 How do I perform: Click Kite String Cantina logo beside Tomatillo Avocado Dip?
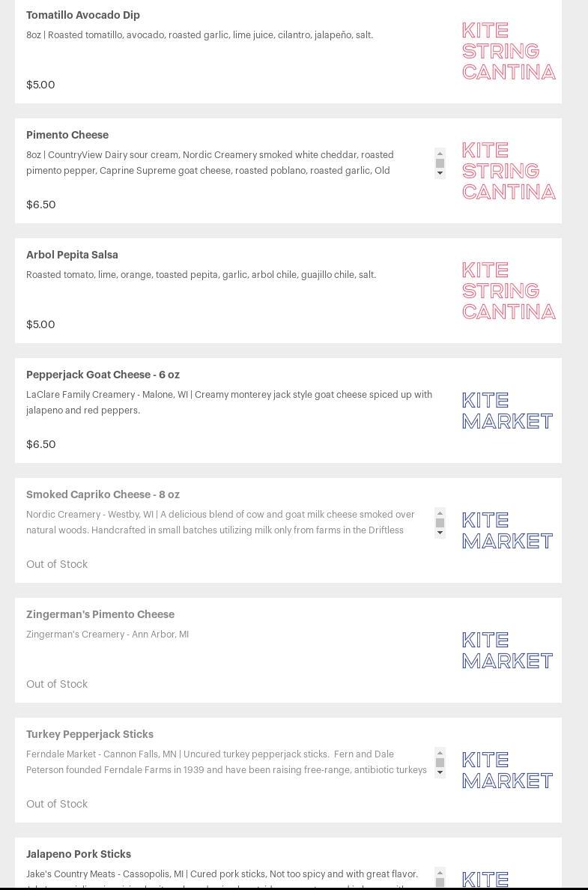(x=508, y=51)
